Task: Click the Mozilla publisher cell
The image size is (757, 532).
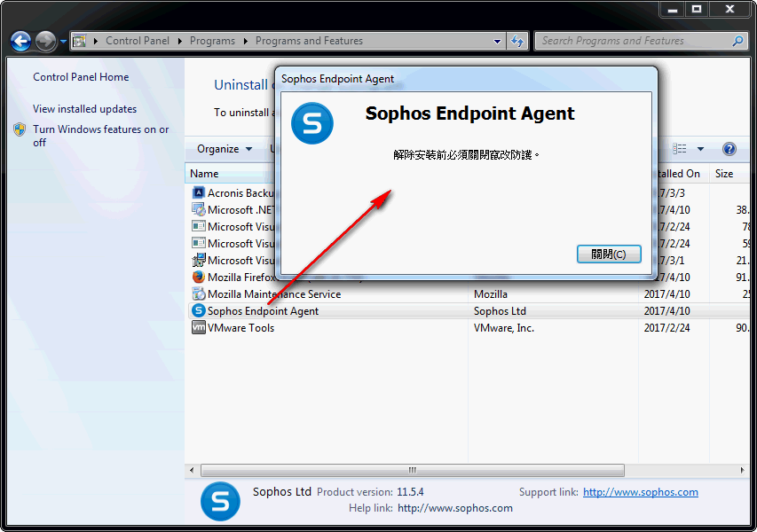Action: click(491, 294)
